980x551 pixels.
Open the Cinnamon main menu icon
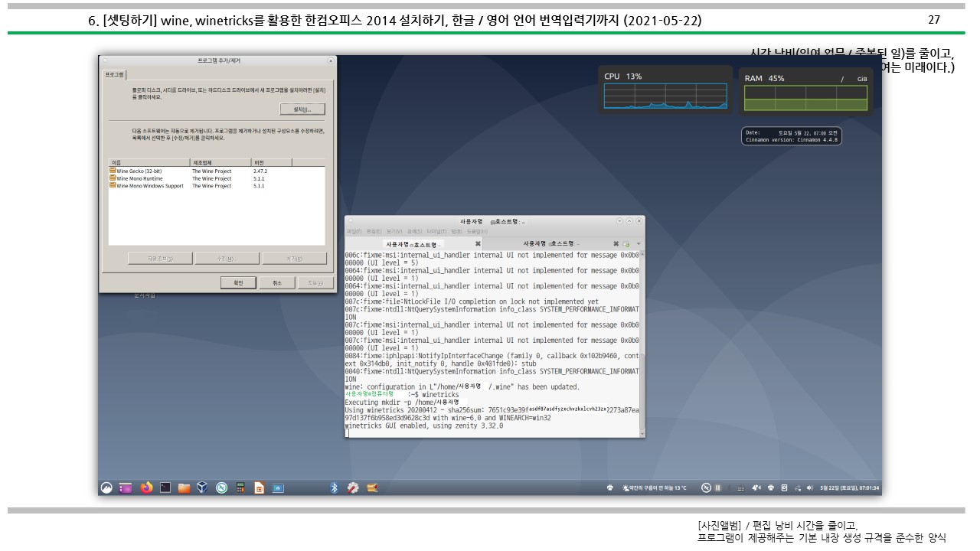click(106, 487)
